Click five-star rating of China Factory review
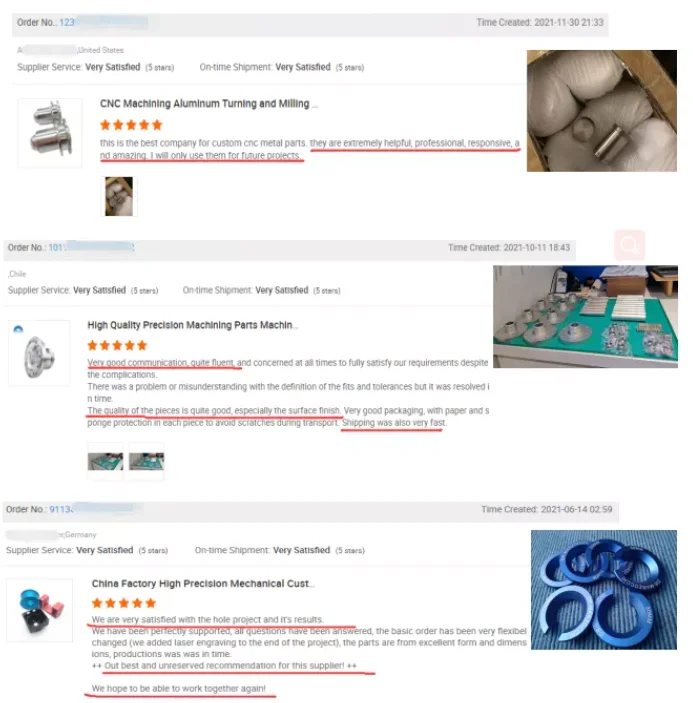693x703 pixels. [124, 603]
